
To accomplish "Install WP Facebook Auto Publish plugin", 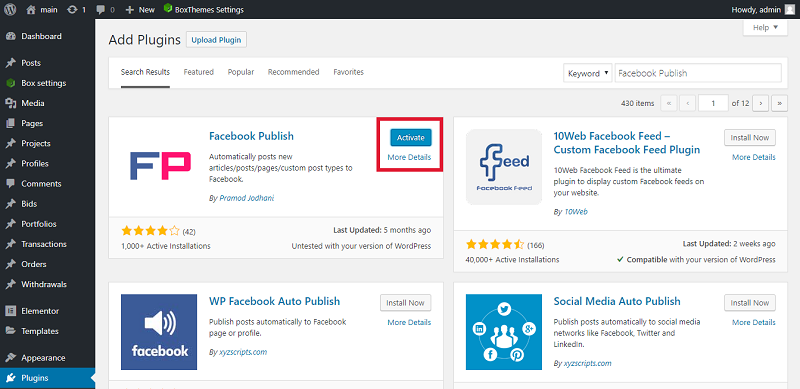I will [x=406, y=303].
